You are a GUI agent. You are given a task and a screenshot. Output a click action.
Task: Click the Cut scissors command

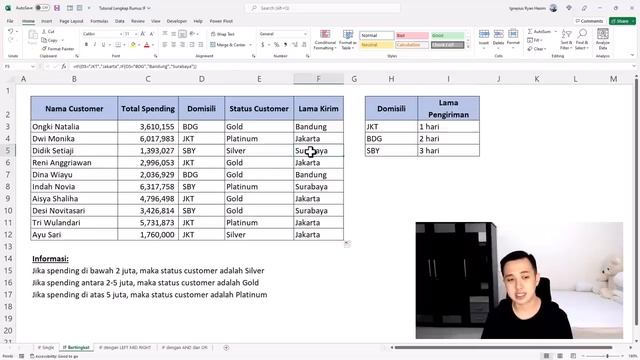point(48,31)
